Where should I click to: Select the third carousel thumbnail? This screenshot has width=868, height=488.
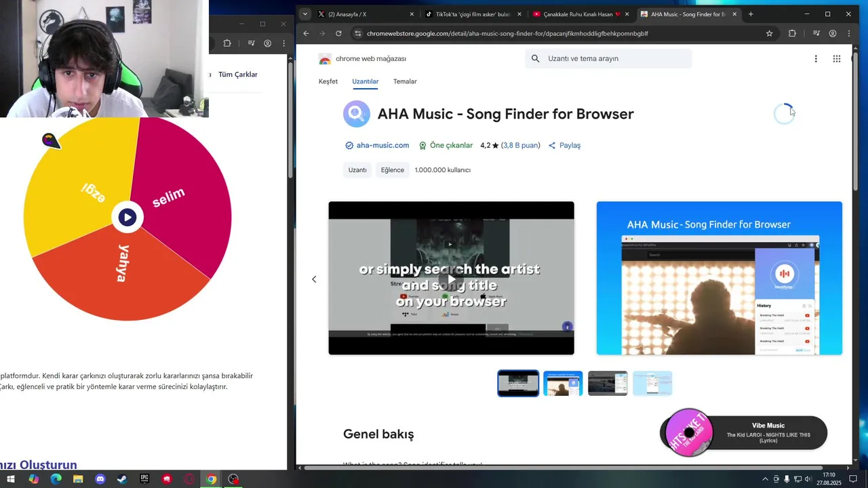click(608, 384)
